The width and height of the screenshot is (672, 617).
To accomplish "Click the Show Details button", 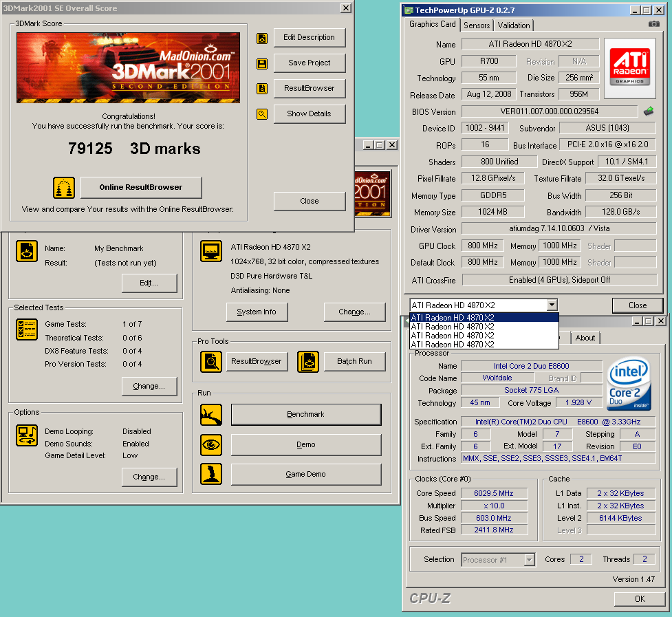I will [x=309, y=114].
